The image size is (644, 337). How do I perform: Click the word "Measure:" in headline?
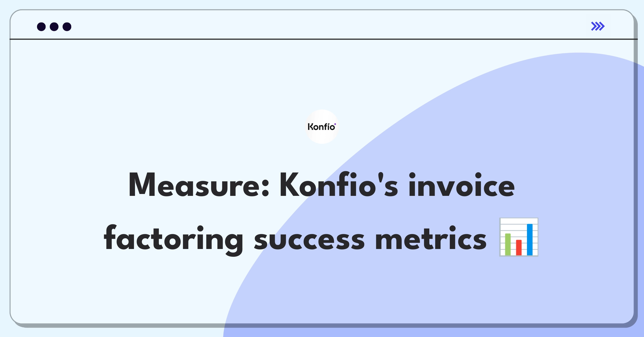tap(199, 185)
